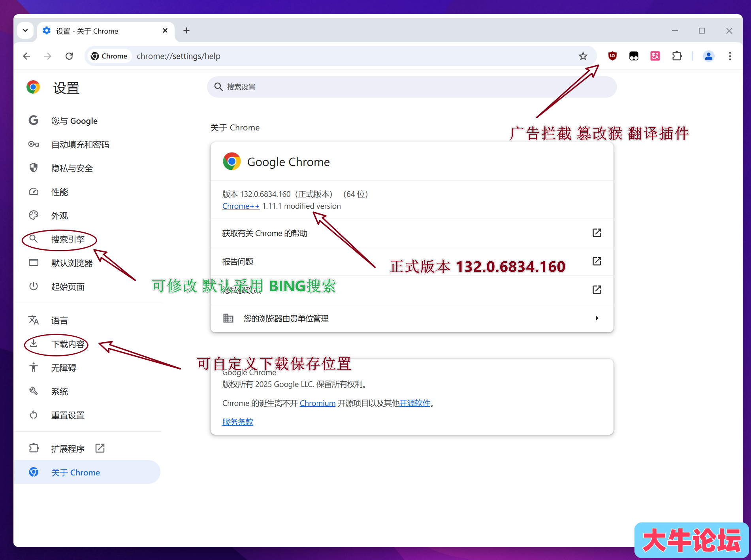Viewport: 751px width, 560px height.
Task: Open a new tab
Action: (186, 30)
